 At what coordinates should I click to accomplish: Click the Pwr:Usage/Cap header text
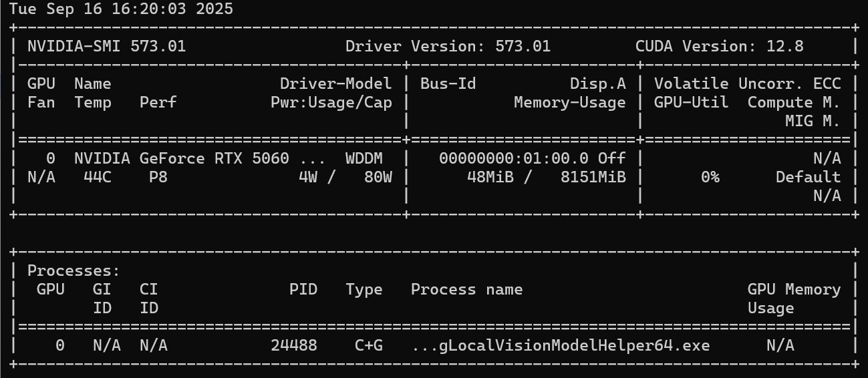tap(331, 102)
